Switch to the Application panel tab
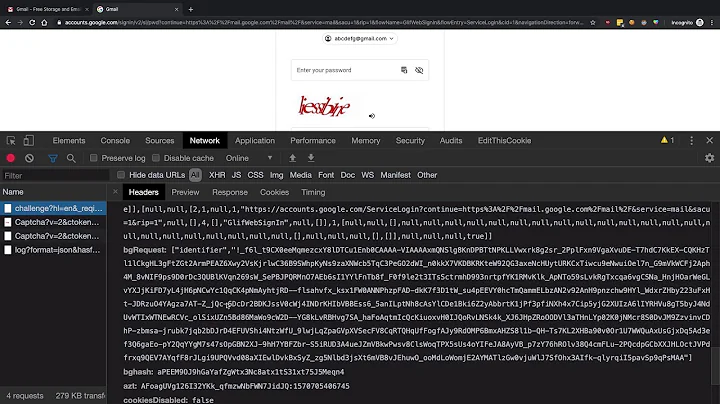This screenshot has width=720, height=404. 255,140
